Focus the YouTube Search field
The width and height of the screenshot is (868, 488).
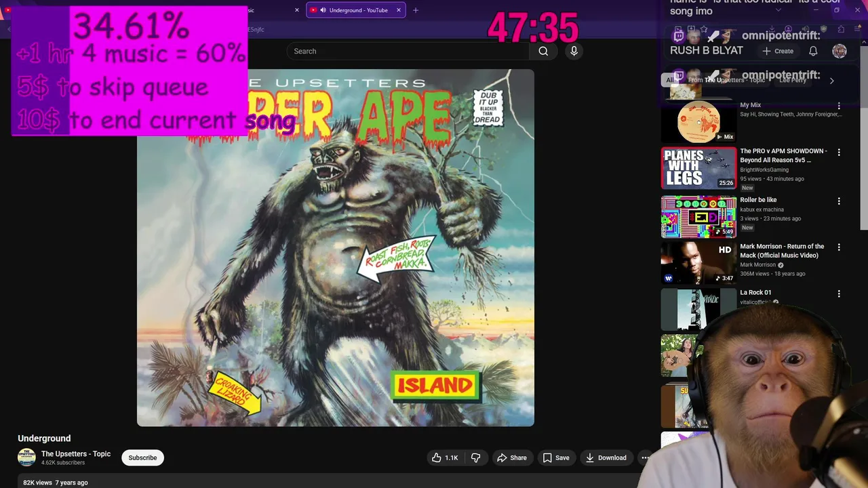[408, 51]
